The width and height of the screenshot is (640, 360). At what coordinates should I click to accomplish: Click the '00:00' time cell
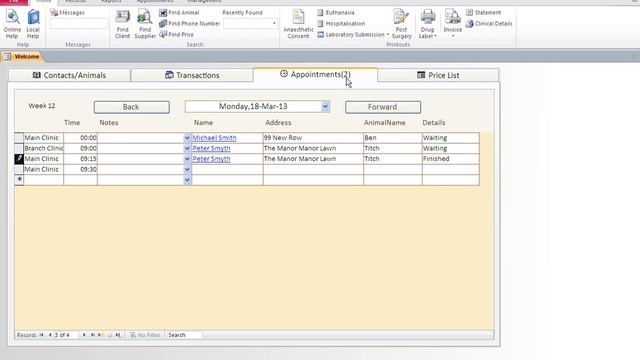(80, 138)
